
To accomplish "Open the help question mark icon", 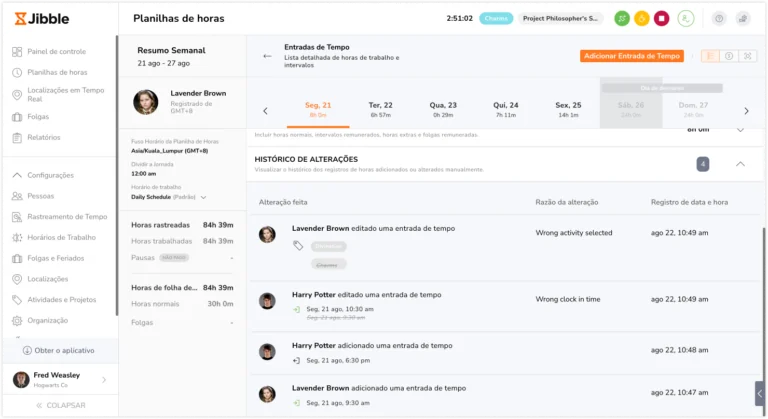I will point(719,19).
